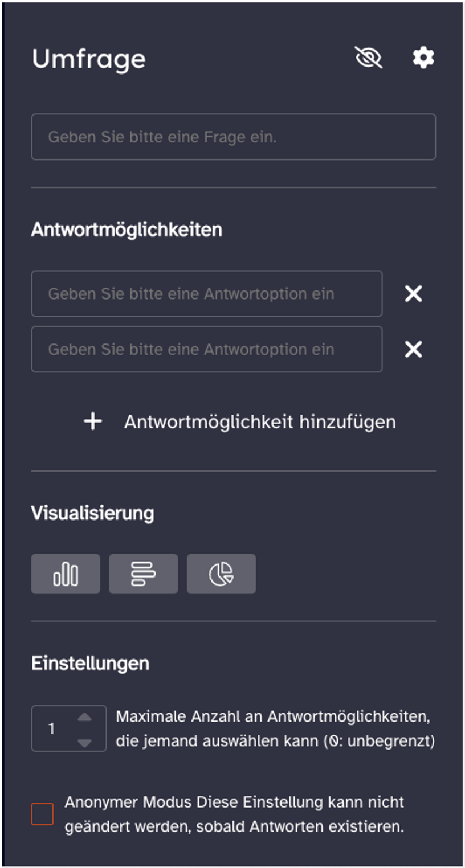This screenshot has width=465, height=868.
Task: Click the Umfrage panel title
Action: click(x=89, y=59)
